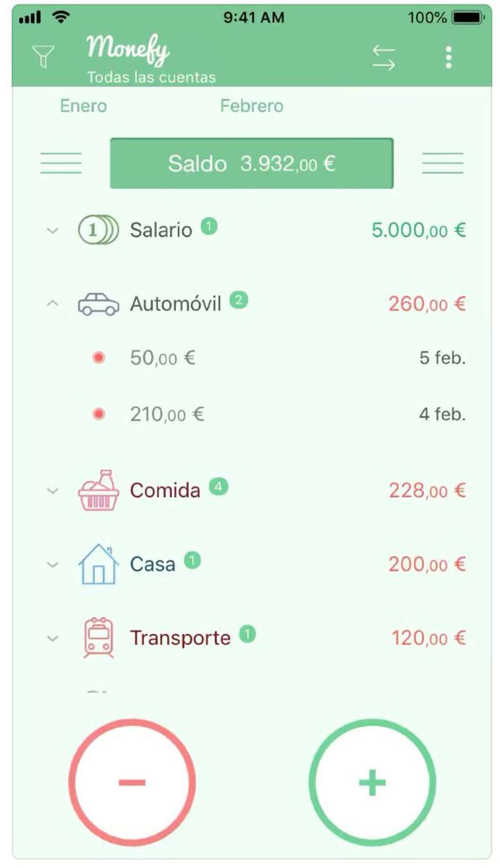
Task: Open the filter funnel icon
Action: pos(43,56)
